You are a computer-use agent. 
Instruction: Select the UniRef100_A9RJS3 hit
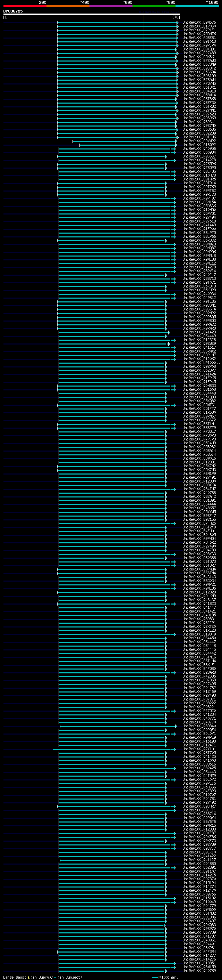tap(199, 194)
